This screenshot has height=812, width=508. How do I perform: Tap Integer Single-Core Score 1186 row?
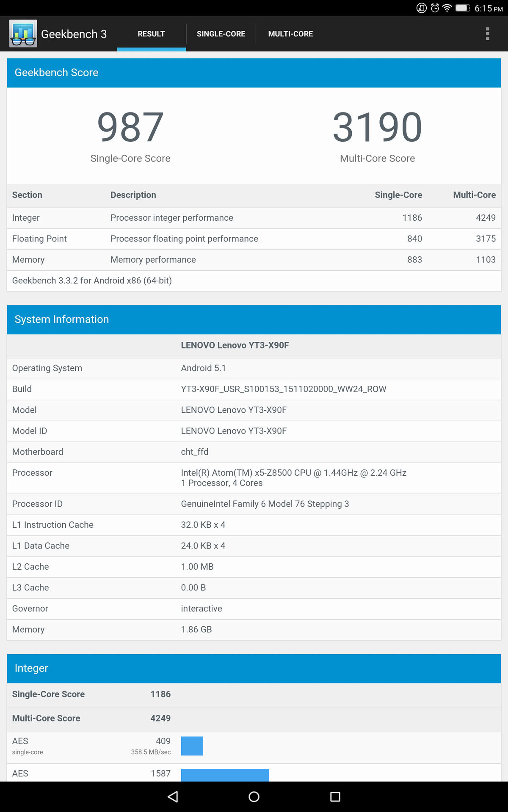pyautogui.click(x=254, y=694)
